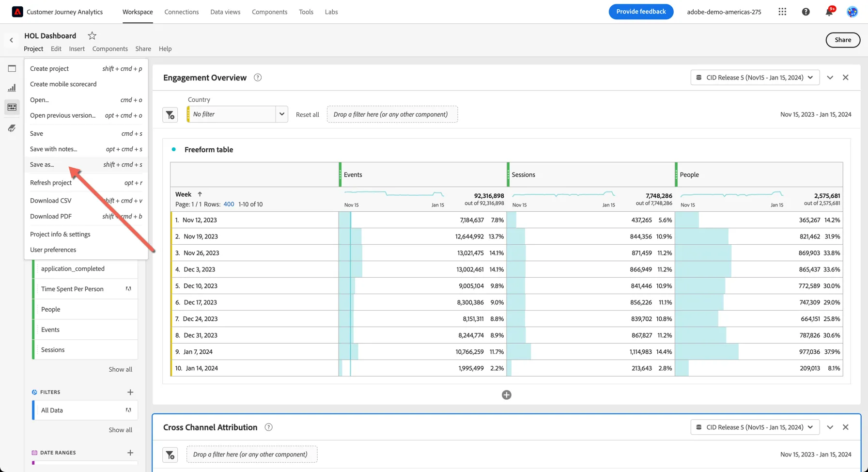Screen dimensions: 868x472
Task: Open Cross Channel Attribution data view dropdown
Action: point(755,427)
